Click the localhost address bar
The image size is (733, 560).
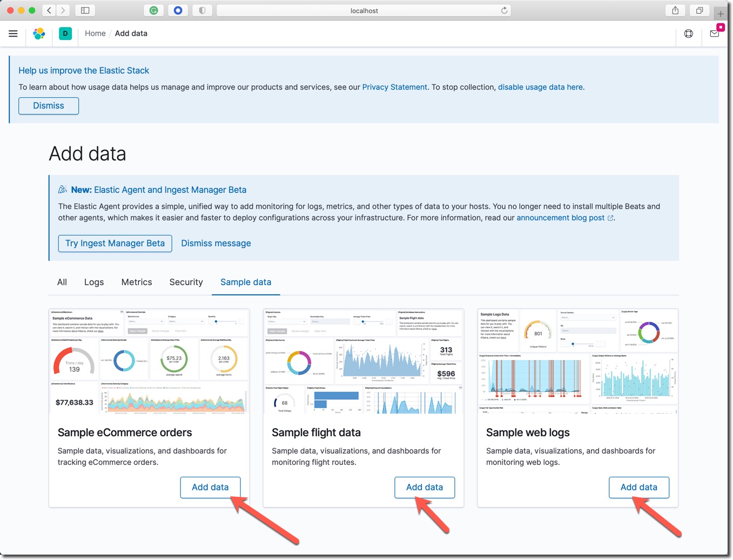coord(364,10)
